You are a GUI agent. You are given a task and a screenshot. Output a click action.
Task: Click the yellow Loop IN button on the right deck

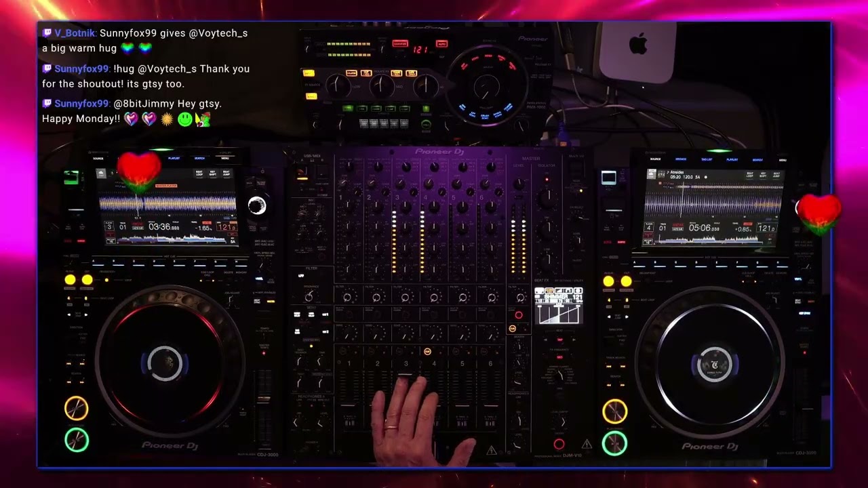click(x=608, y=281)
